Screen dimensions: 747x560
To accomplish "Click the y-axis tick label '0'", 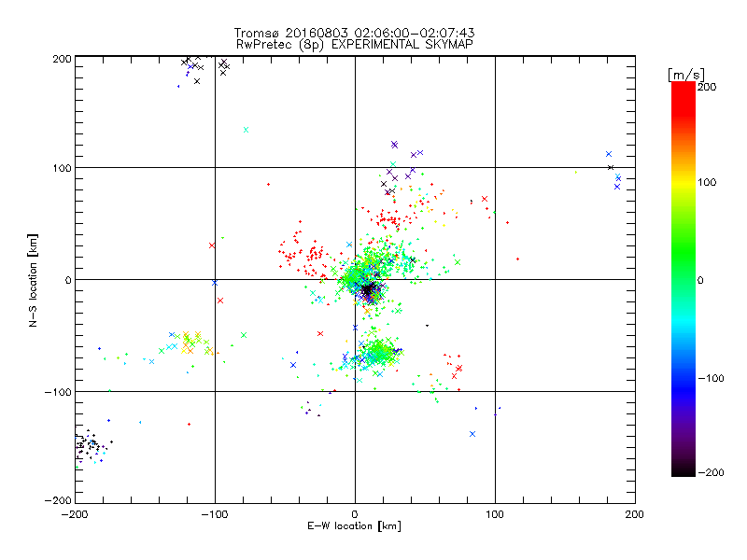I will pyautogui.click(x=68, y=280).
